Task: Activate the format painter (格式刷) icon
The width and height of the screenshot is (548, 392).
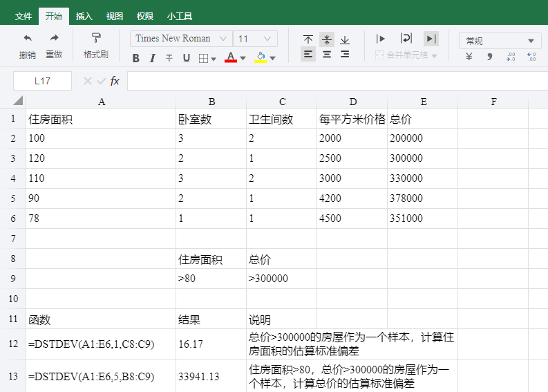Action: click(96, 38)
